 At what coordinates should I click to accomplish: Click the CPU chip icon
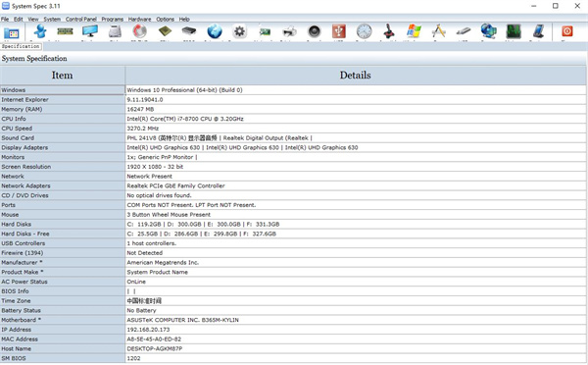coord(165,31)
